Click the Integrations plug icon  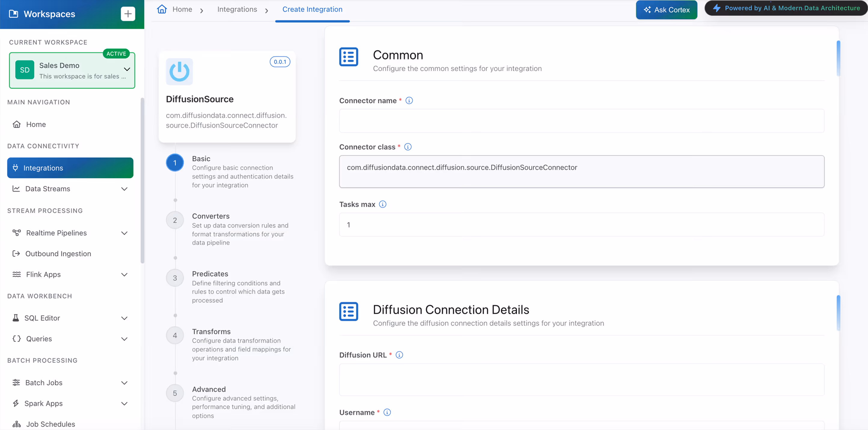tap(16, 168)
